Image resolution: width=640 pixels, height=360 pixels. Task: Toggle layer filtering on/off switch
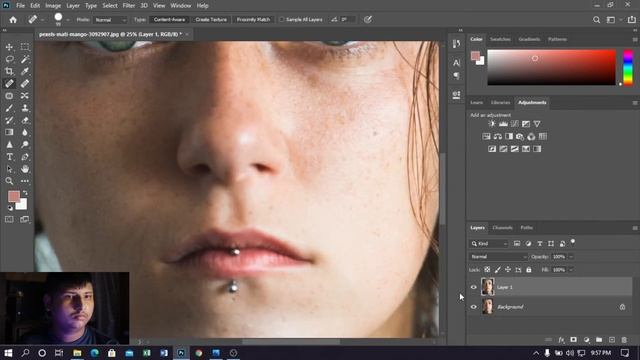(573, 242)
